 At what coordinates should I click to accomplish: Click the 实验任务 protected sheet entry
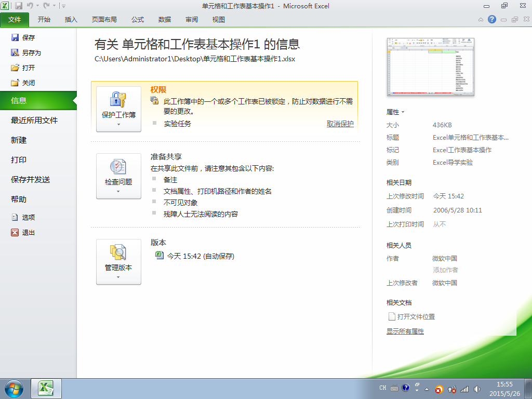click(x=178, y=124)
